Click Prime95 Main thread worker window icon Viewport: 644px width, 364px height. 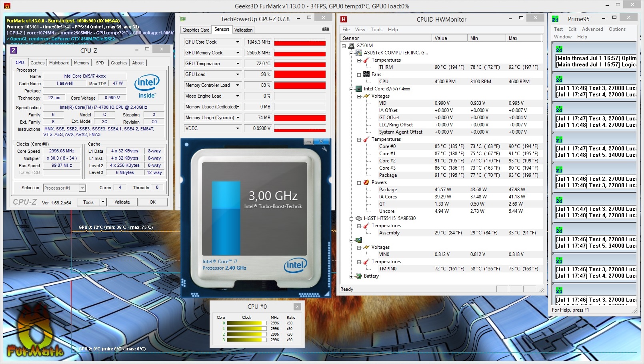(x=559, y=49)
